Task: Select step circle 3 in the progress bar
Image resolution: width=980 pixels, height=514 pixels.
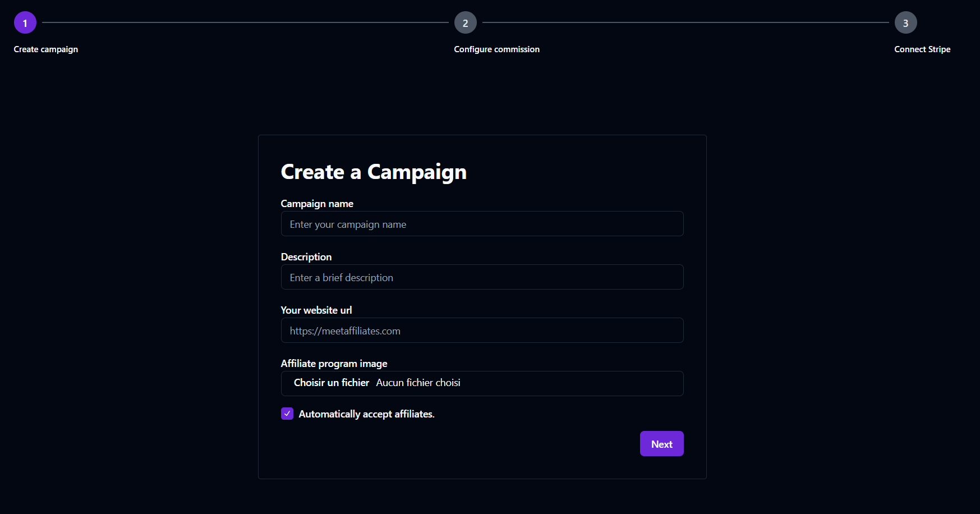Action: (906, 22)
